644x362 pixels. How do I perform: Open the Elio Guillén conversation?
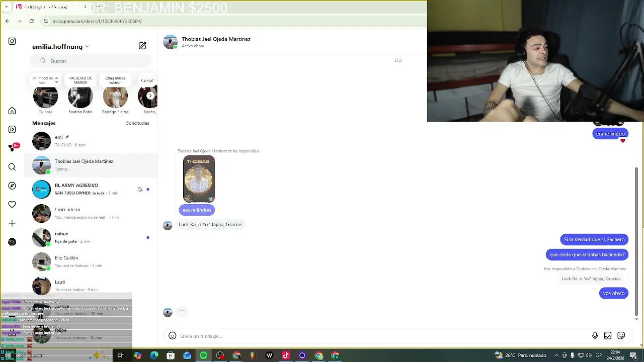[91, 261]
